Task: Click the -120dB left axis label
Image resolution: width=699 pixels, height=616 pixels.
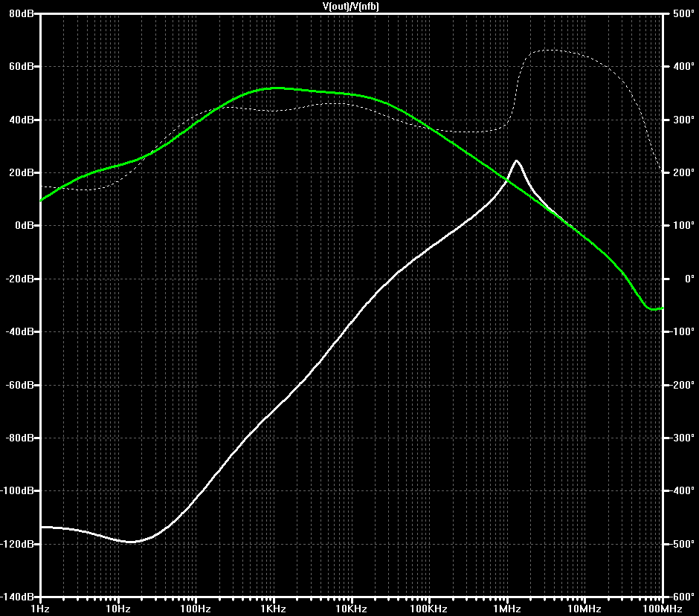Action: [17, 544]
